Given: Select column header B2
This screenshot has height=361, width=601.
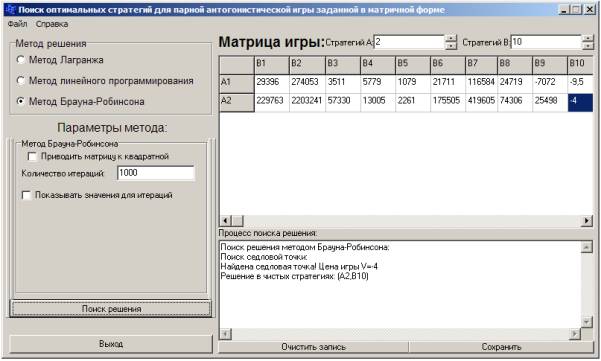Looking at the screenshot, I should click(x=307, y=65).
